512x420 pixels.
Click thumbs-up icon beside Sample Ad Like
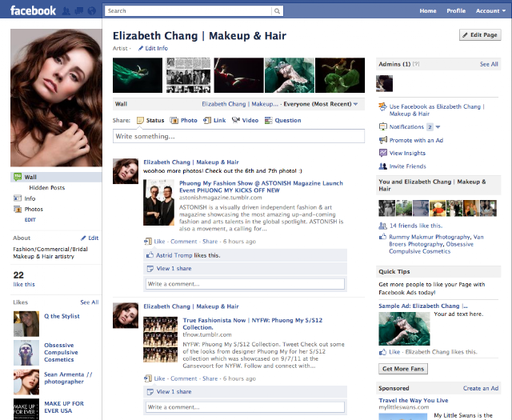(382, 352)
